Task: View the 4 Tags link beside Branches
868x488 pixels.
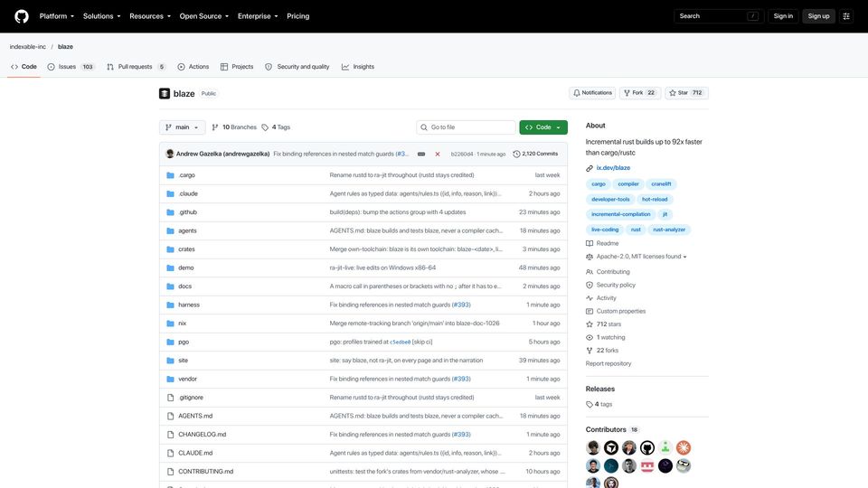Action: click(276, 127)
